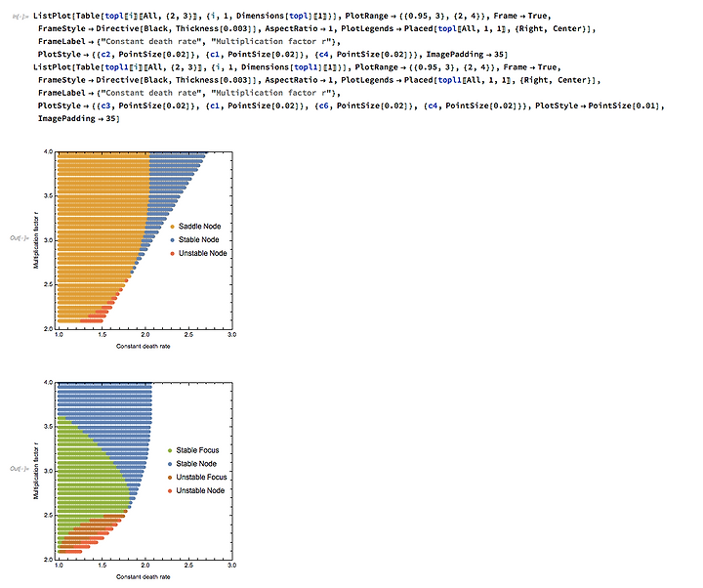
Task: Click the second plot's x-axis label Constant death rate
Action: (143, 576)
